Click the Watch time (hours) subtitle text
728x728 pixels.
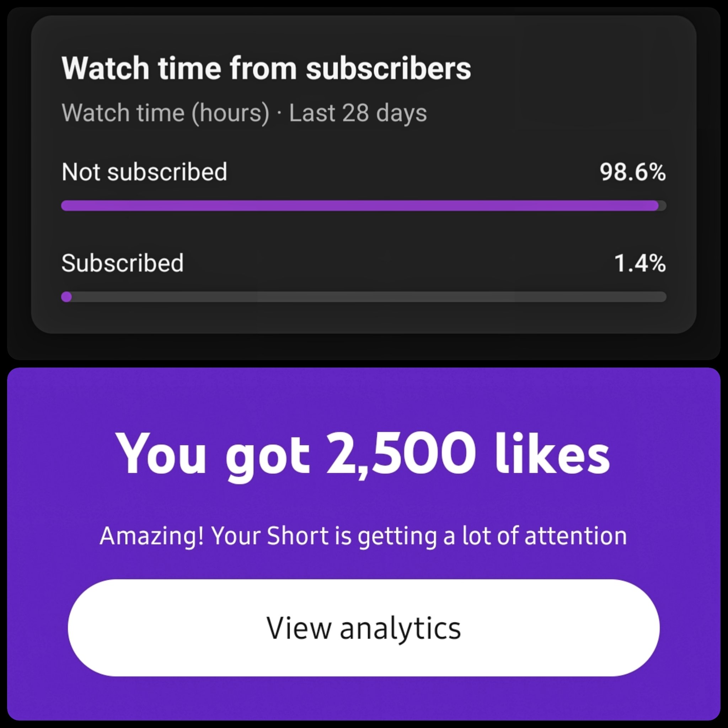165,113
